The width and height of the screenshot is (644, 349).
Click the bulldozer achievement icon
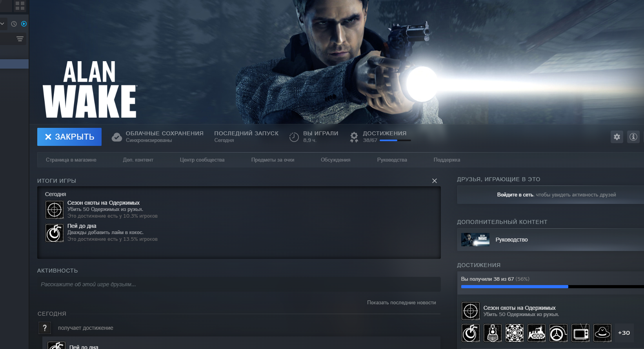click(x=537, y=333)
